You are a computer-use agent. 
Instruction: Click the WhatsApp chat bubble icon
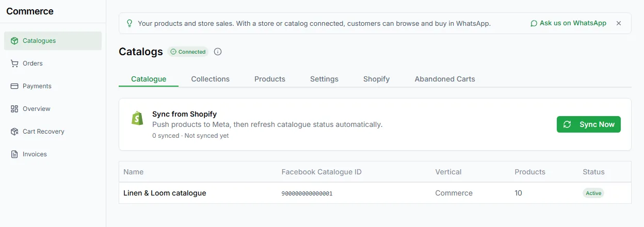[x=534, y=23]
